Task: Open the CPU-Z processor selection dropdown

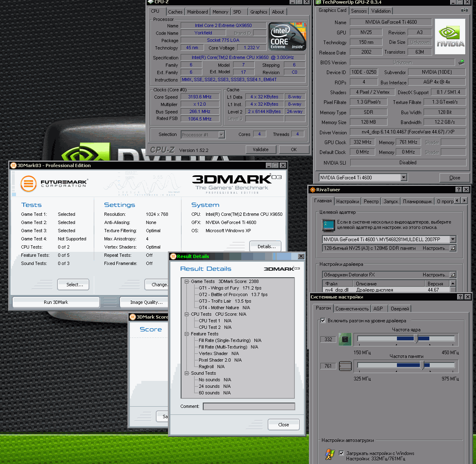Action: tap(222, 134)
